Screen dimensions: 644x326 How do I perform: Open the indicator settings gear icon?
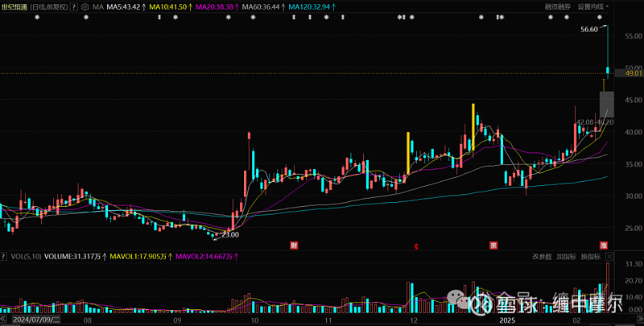point(85,6)
